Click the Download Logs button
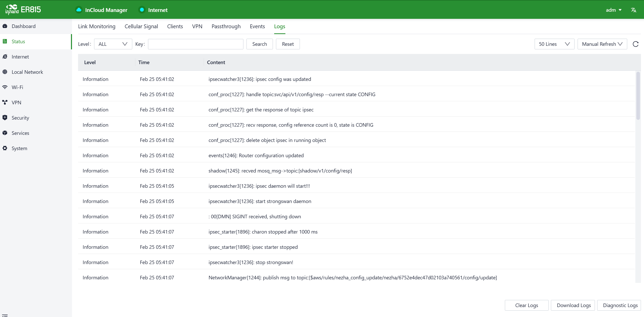This screenshot has width=644, height=317. (x=574, y=305)
